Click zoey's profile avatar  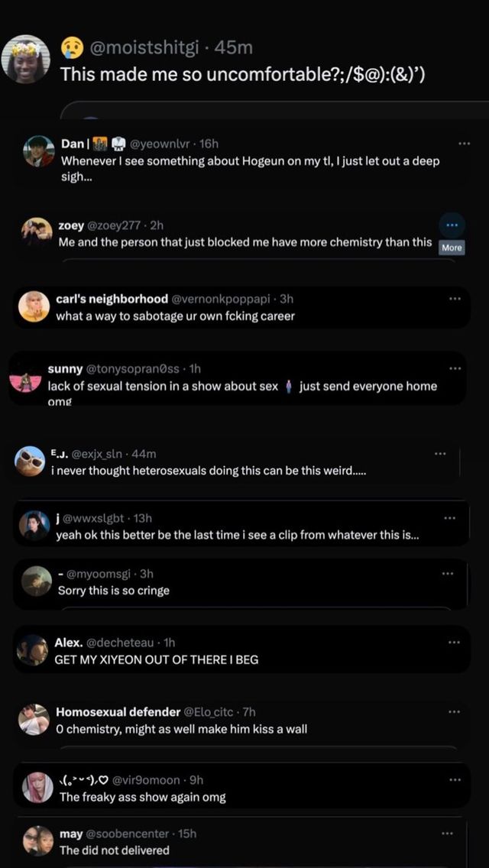[37, 232]
